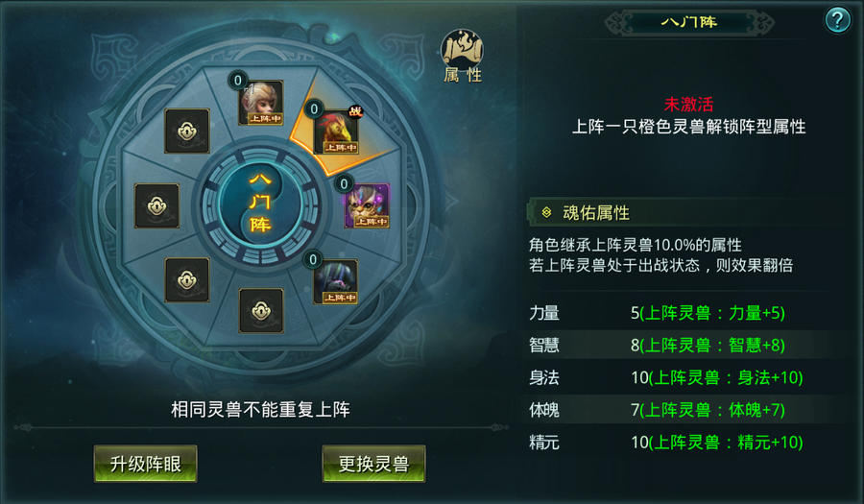Select the dark beast in lower-right slot

point(336,281)
